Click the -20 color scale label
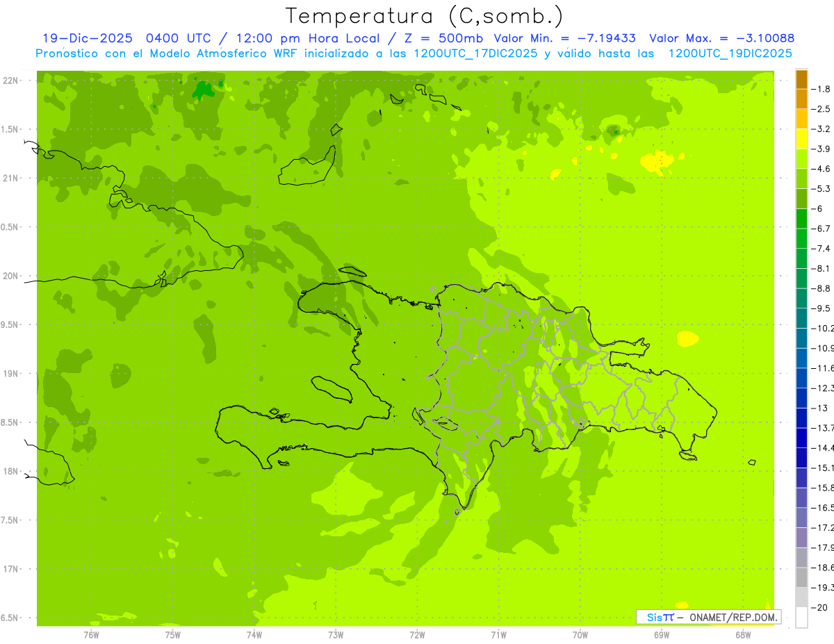Screen dimensions: 834x644 tap(820, 608)
